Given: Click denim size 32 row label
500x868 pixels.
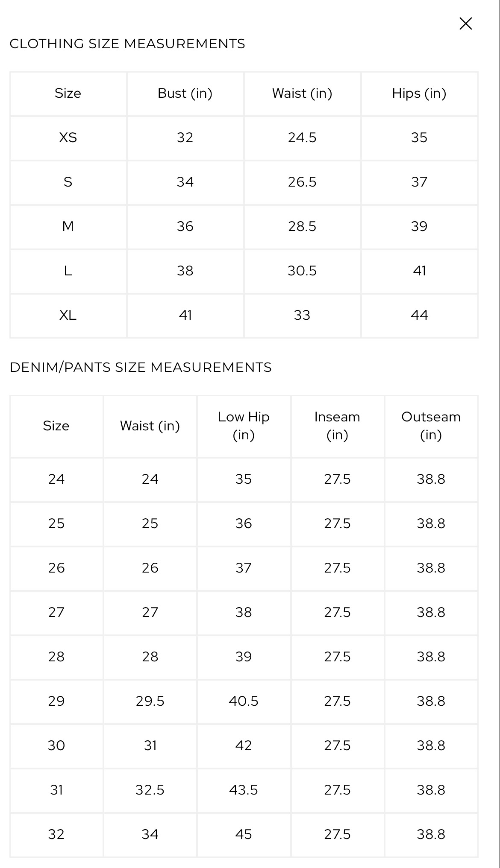Looking at the screenshot, I should (56, 834).
